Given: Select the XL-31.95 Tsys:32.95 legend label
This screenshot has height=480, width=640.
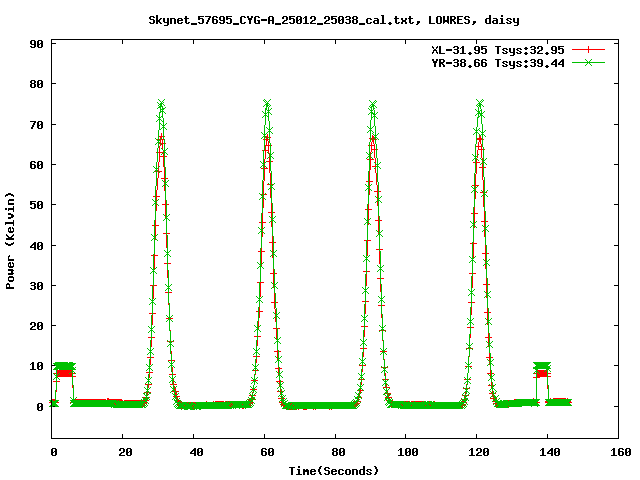Looking at the screenshot, I should coord(498,50).
